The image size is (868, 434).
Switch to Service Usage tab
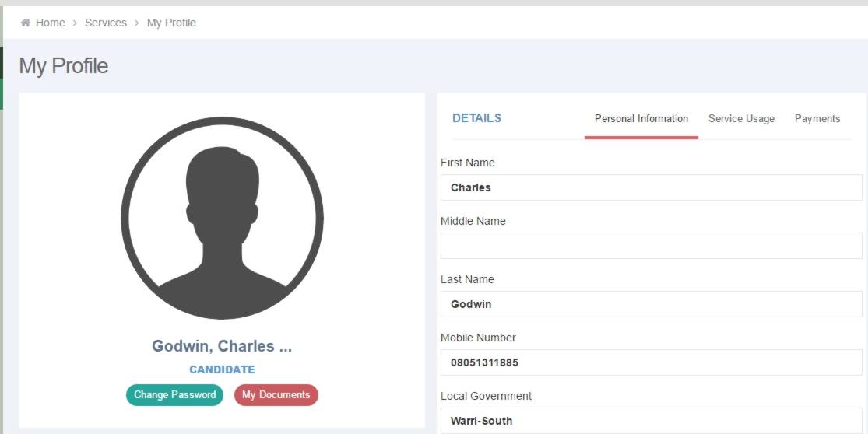pyautogui.click(x=741, y=118)
